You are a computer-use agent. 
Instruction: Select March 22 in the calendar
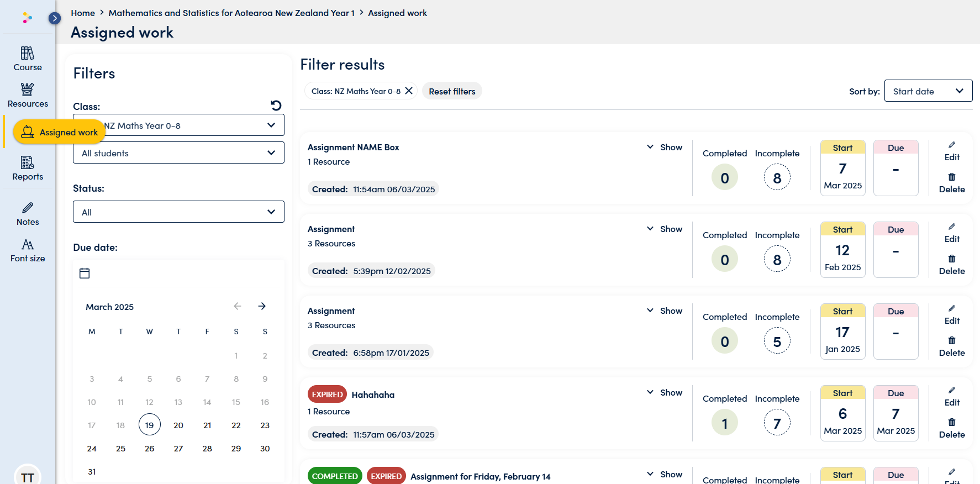tap(236, 425)
